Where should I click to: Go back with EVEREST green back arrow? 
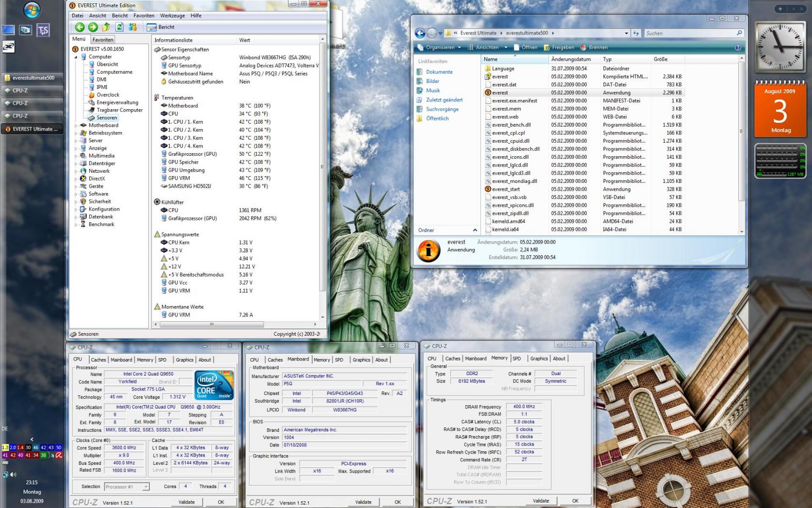pyautogui.click(x=80, y=27)
